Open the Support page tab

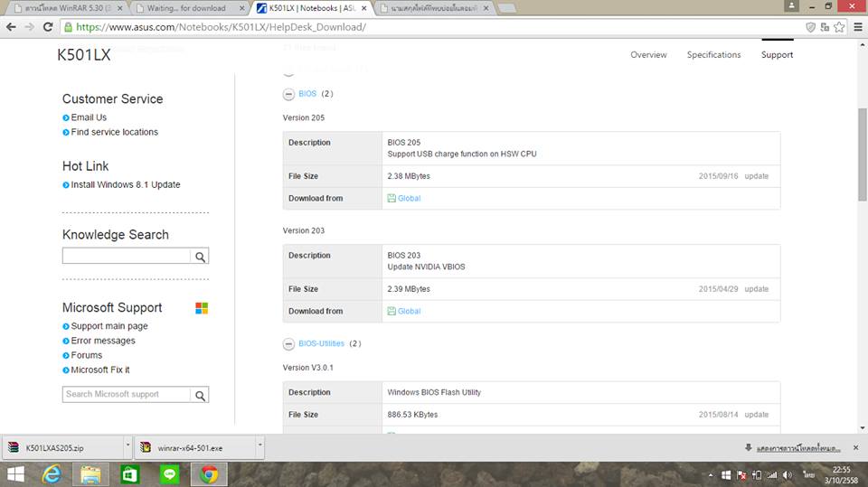[777, 55]
